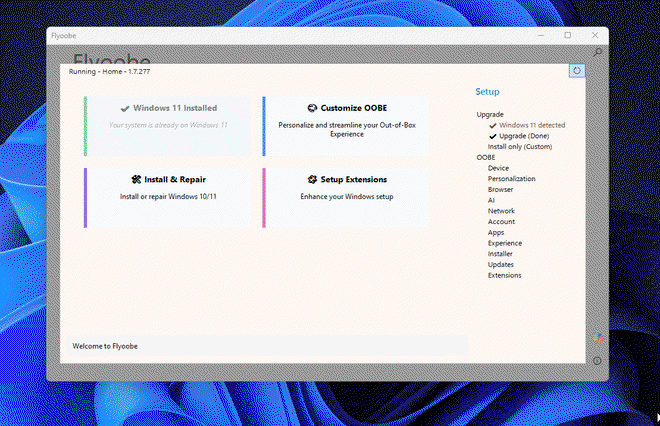Select the Windows 11 Installed card

coord(168,126)
